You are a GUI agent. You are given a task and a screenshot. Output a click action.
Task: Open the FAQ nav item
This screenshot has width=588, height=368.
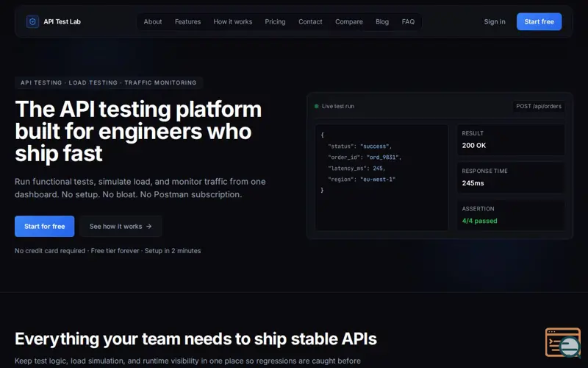408,22
